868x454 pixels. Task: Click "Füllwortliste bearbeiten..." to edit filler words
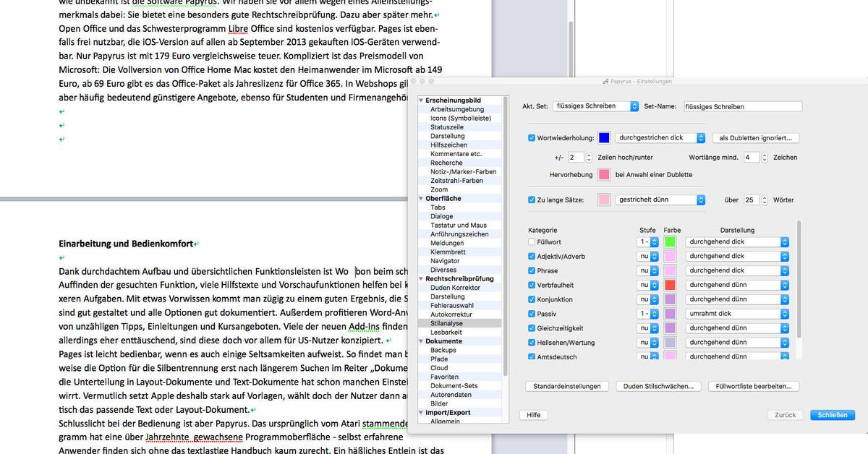[753, 386]
